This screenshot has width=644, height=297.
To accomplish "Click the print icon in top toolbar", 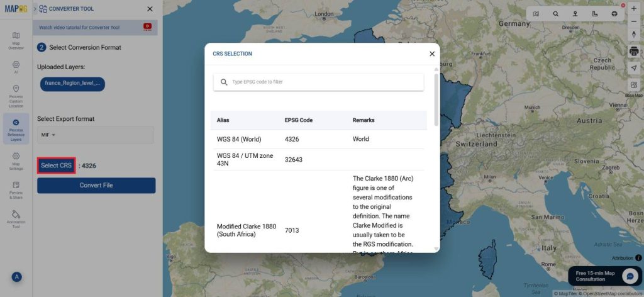I will pos(614,13).
